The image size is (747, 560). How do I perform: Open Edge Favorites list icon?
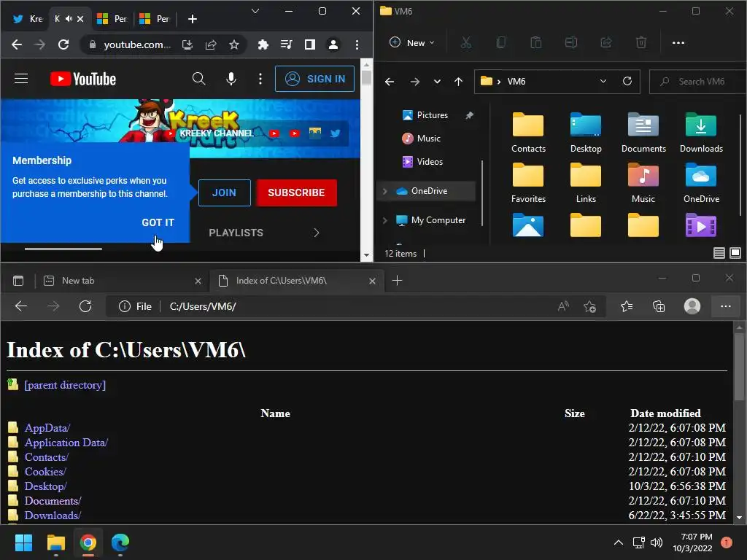click(x=627, y=307)
